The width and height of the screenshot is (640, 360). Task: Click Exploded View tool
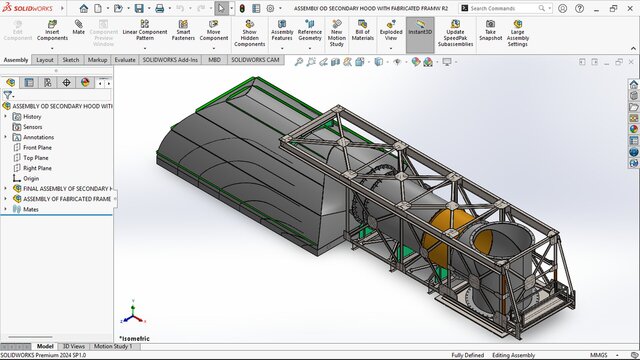coord(391,30)
